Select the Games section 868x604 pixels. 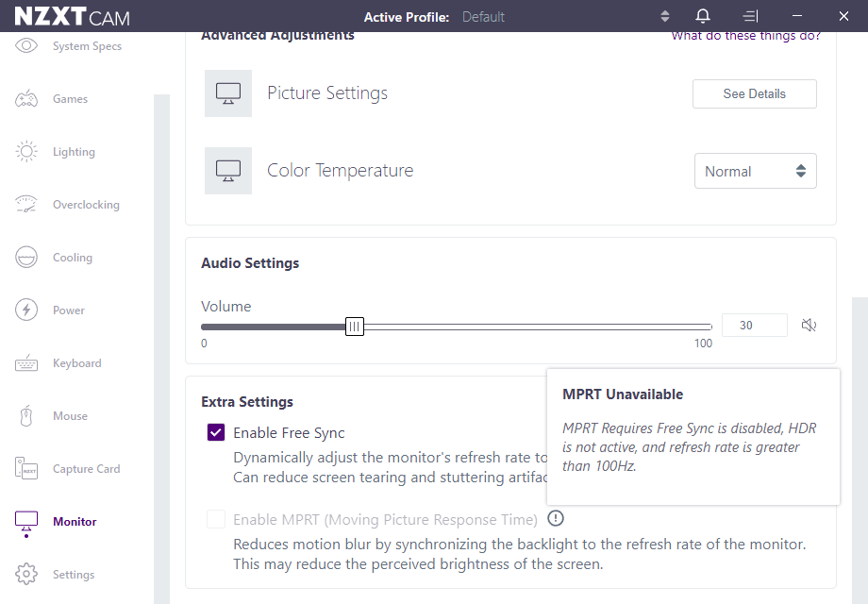[72, 98]
